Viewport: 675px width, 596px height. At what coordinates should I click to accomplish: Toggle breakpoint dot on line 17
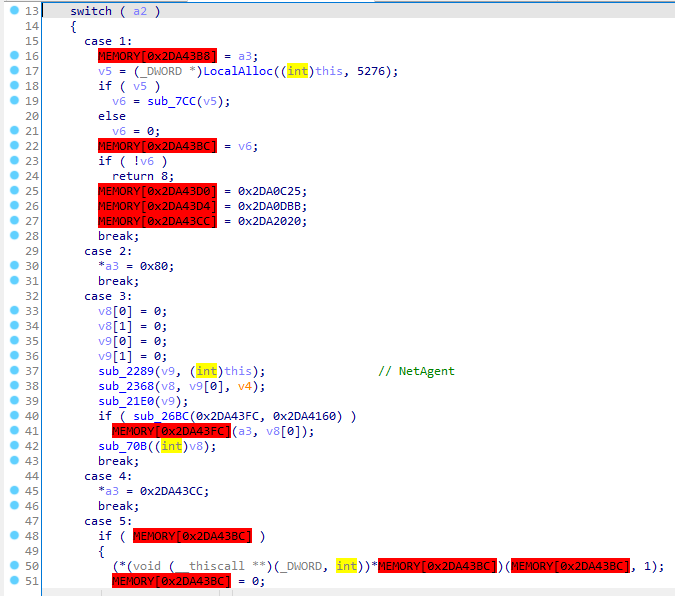pos(14,70)
